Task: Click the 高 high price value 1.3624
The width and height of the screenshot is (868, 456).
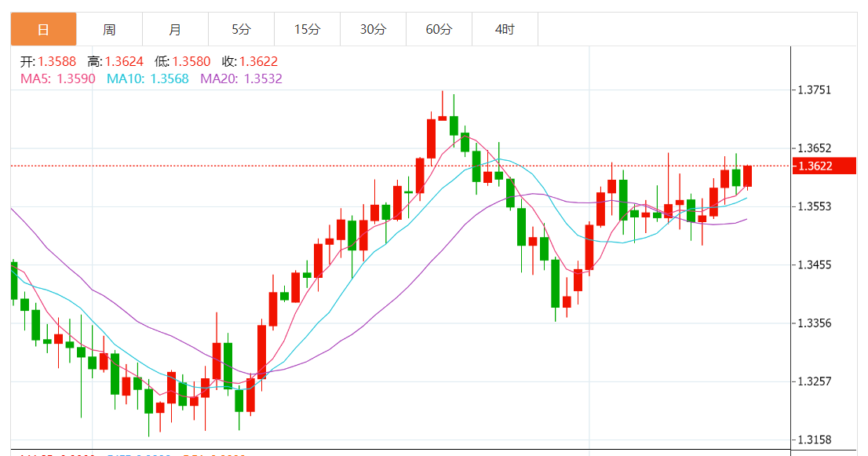Action: (x=124, y=61)
